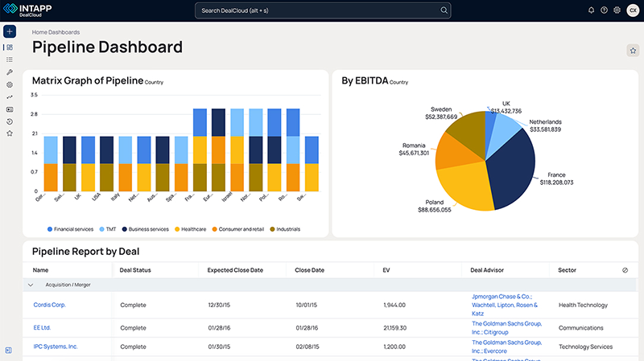Open the dashboards icon in left sidebar
644x361 pixels.
[x=10, y=47]
